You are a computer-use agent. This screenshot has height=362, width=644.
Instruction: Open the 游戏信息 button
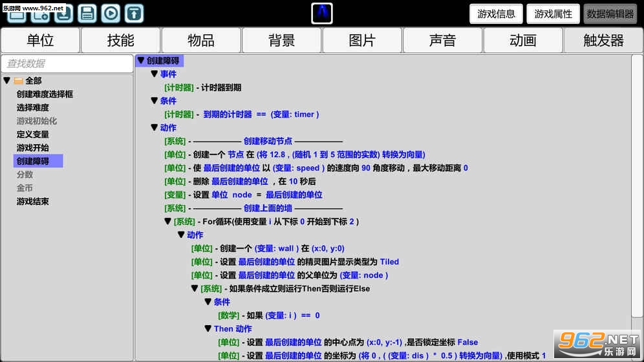click(496, 14)
